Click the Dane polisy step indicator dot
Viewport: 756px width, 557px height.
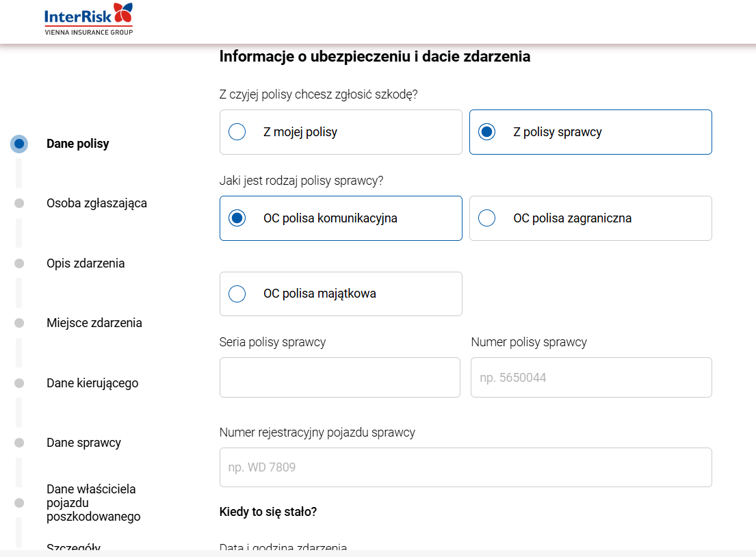tap(18, 144)
